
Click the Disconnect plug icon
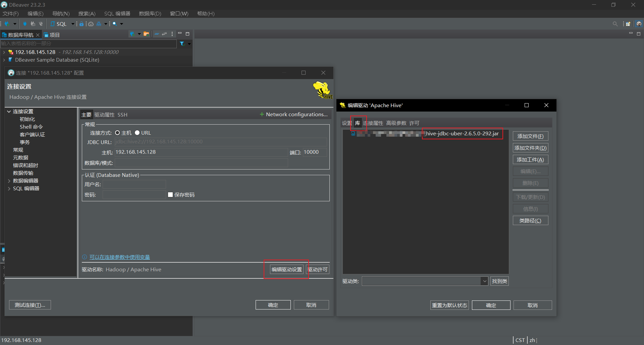coord(41,24)
